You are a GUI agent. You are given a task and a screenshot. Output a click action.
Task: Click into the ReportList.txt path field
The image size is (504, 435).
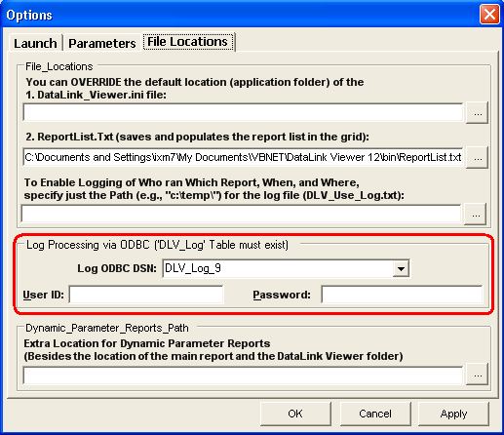point(243,157)
